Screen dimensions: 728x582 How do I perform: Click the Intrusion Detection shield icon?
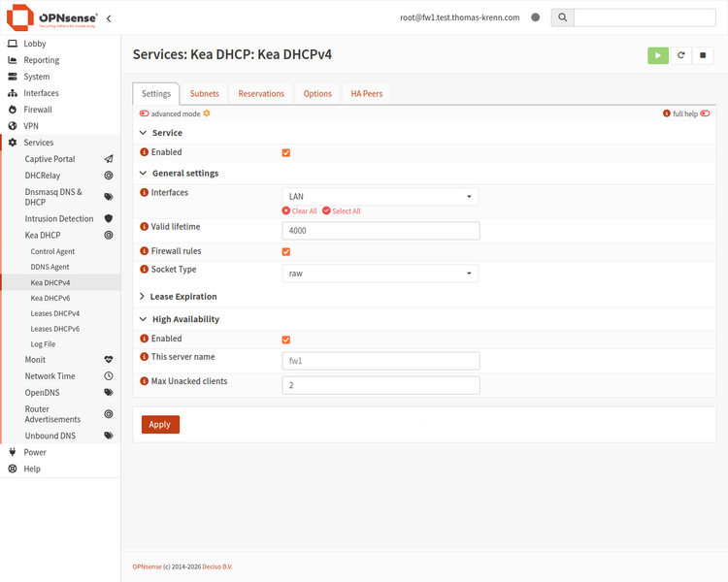109,218
